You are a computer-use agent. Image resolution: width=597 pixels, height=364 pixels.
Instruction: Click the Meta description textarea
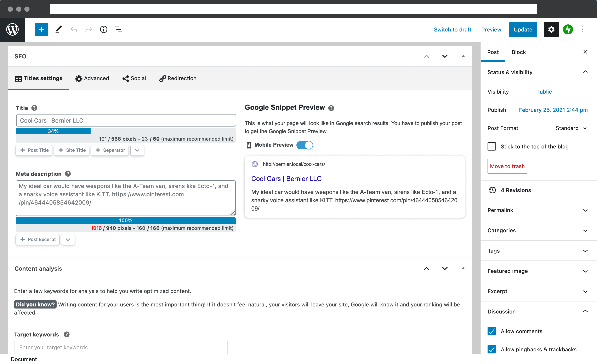[x=125, y=198]
